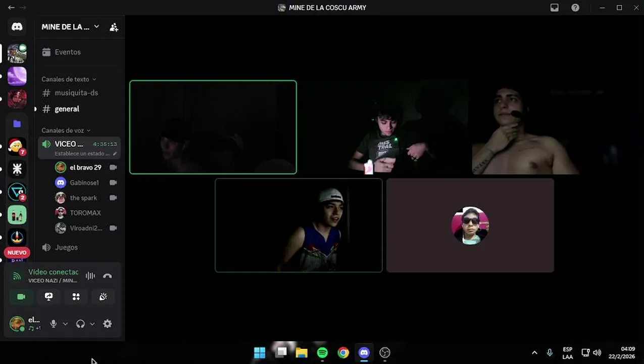Open the purple server icon
The image size is (644, 364).
pos(17,76)
